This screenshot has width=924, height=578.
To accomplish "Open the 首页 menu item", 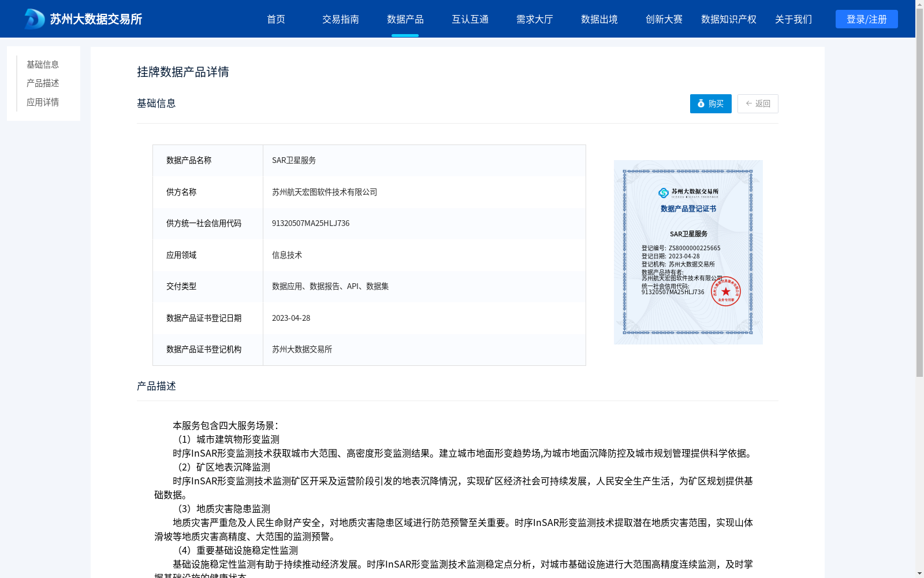I will coord(276,19).
